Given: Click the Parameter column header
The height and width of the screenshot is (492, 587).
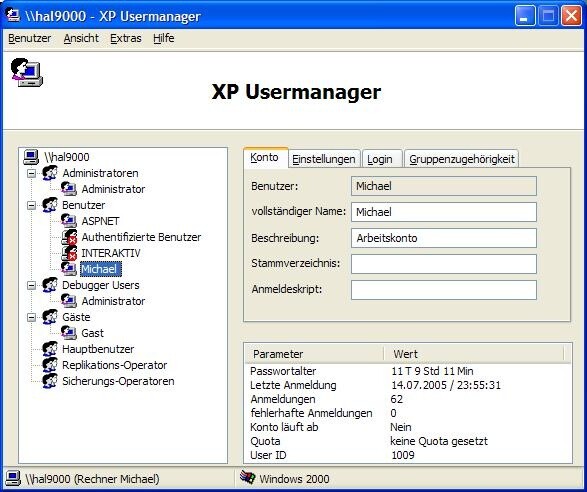Looking at the screenshot, I should click(314, 354).
